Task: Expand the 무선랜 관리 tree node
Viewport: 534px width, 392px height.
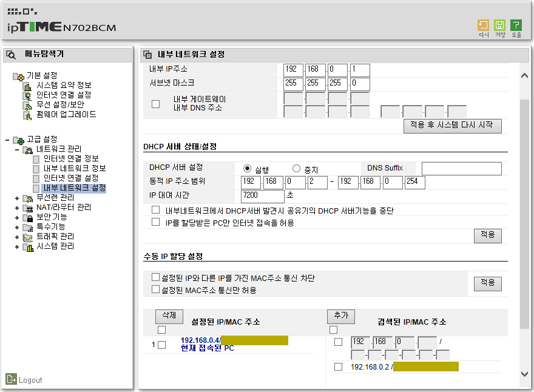Action: (17, 198)
